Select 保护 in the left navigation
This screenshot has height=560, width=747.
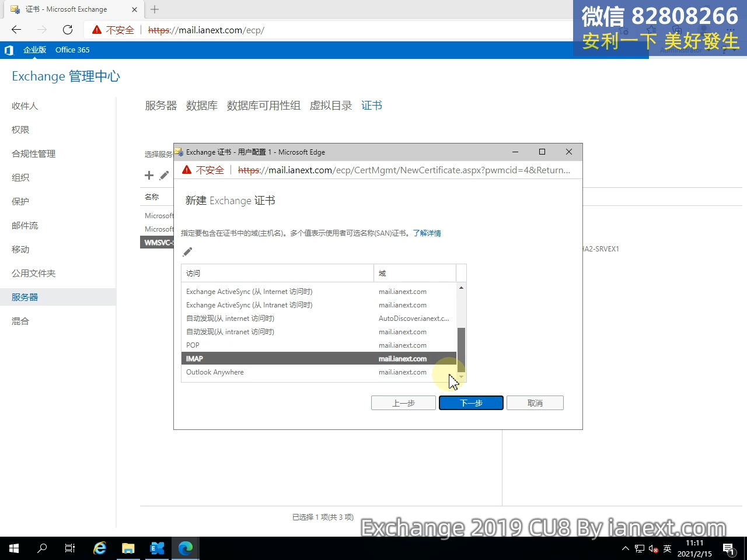[x=20, y=201]
